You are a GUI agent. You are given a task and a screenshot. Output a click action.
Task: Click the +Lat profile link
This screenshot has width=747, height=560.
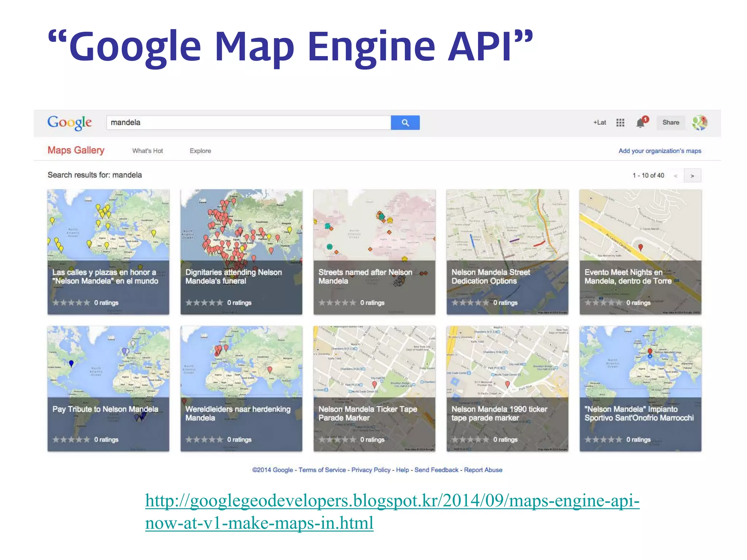(x=599, y=122)
